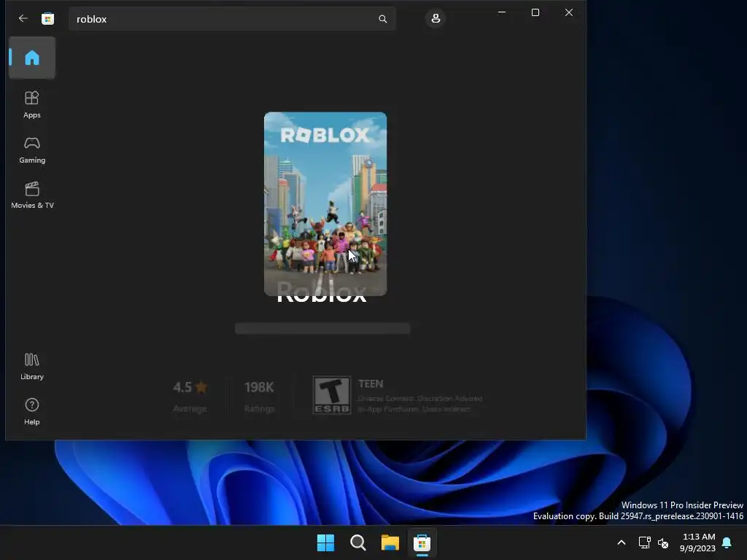
Task: Open Help in the sidebar
Action: pos(32,411)
